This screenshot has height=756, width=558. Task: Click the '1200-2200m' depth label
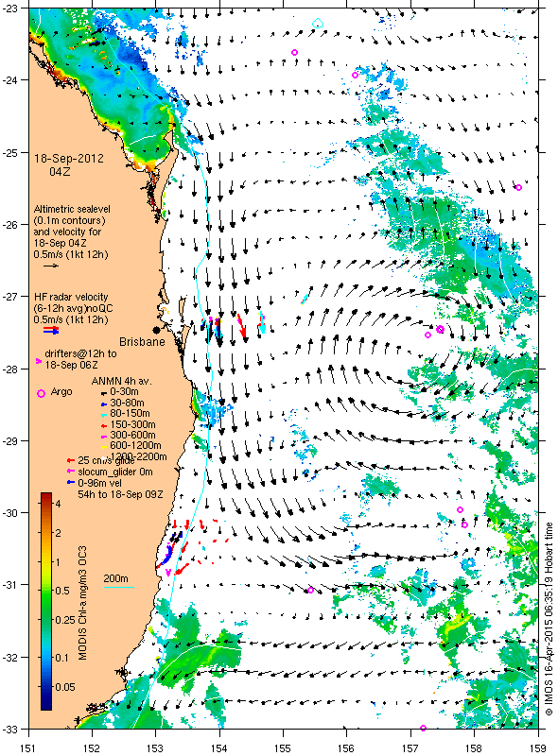pos(138,456)
